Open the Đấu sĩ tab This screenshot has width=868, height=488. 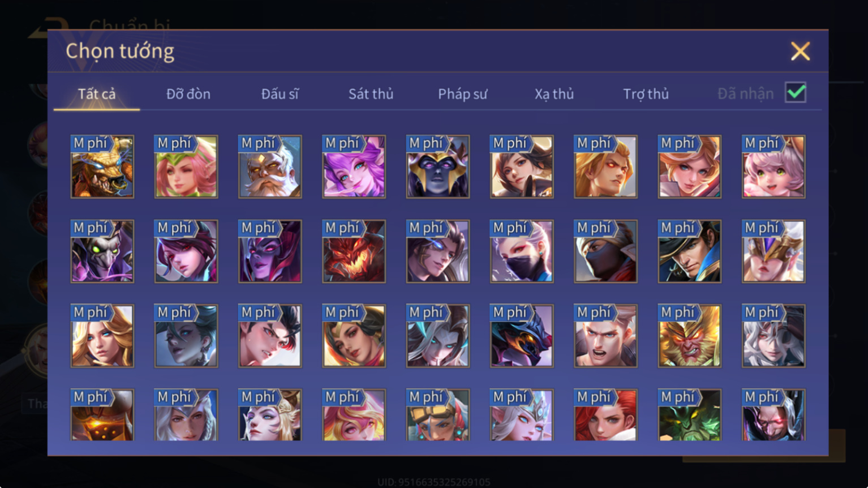tap(280, 94)
